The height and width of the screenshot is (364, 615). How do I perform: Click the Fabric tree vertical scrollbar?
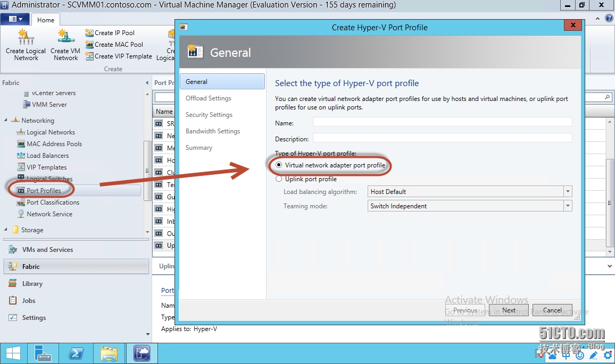tap(147, 171)
